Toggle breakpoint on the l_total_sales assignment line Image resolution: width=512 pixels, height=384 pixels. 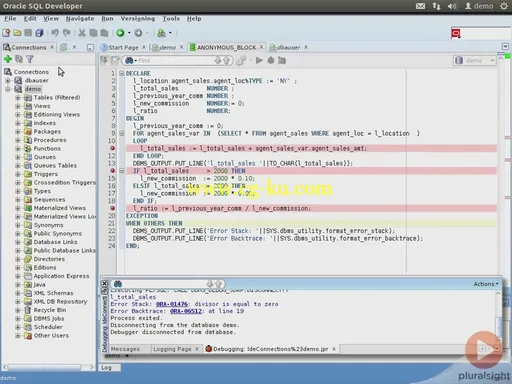tap(113, 148)
